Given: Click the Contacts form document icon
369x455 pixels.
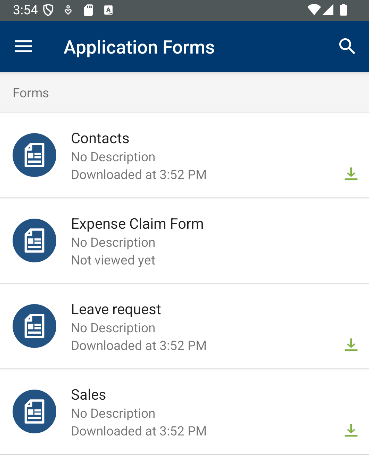Looking at the screenshot, I should pos(34,155).
